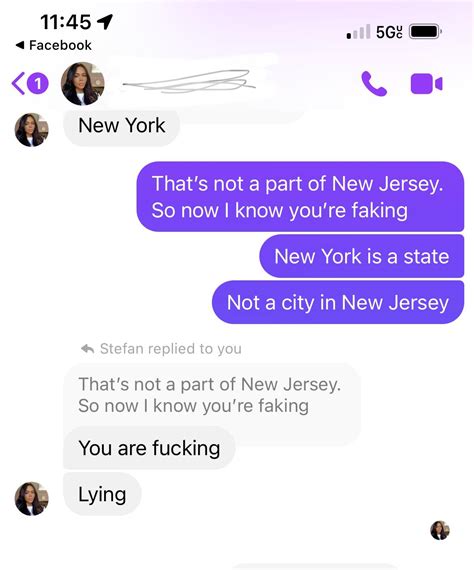Tap the reply arrow icon beside Stefan
This screenshot has width=474, height=570.
coord(88,349)
